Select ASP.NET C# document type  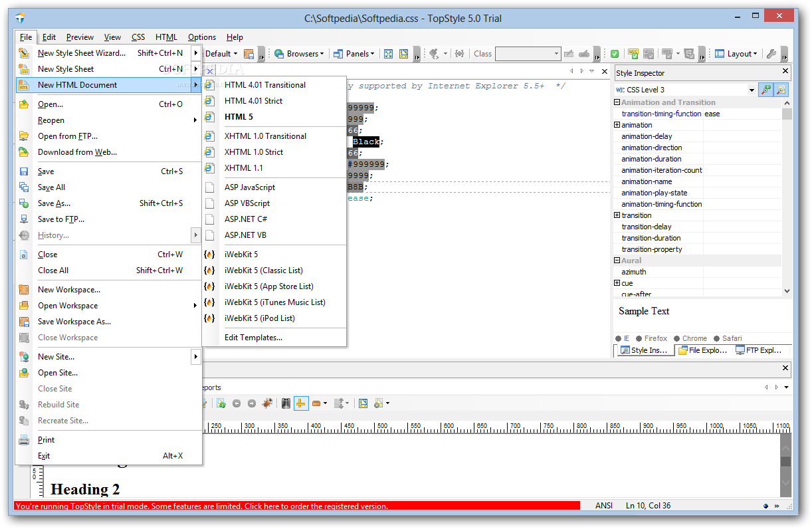[274, 219]
